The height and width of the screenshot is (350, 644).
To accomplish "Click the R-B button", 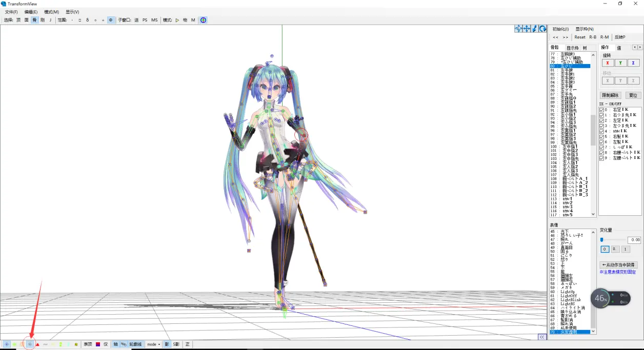I will pos(593,37).
